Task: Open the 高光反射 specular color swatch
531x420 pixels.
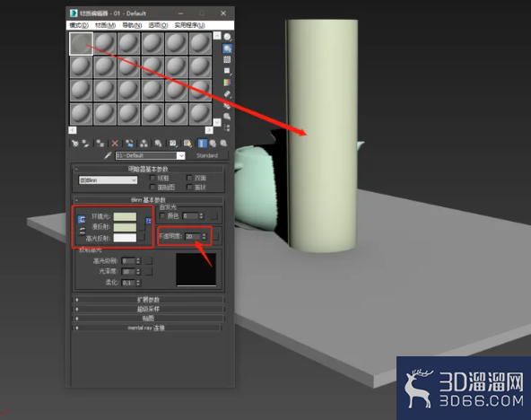Action: click(125, 238)
